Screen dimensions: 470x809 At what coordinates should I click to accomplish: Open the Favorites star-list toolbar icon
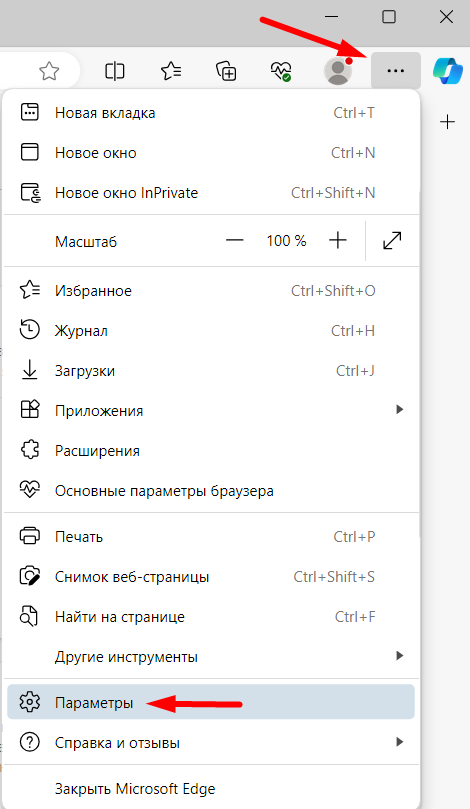171,71
